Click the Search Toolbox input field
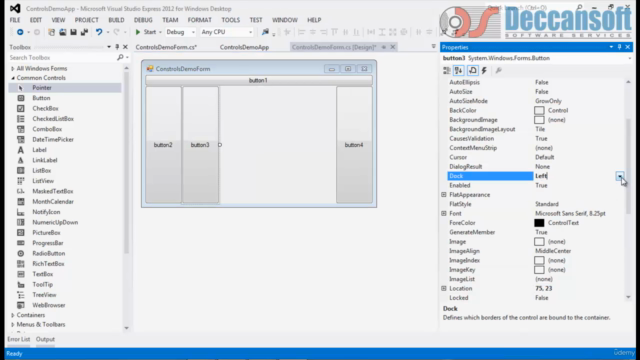Screen dimensions: 640x360 [x=62, y=58]
